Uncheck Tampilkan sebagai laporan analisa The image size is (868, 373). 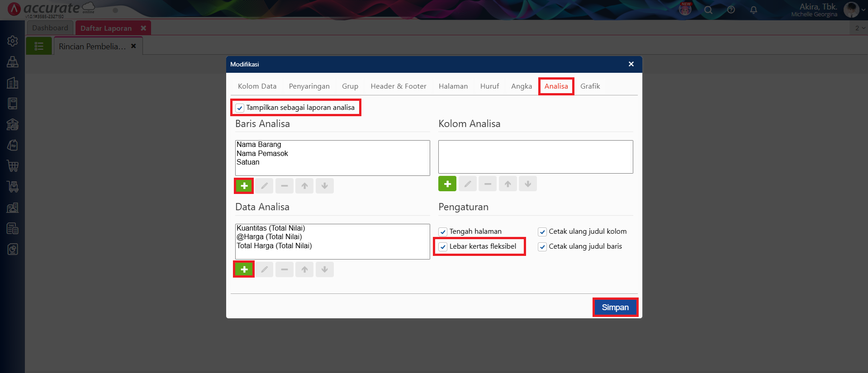(x=240, y=108)
